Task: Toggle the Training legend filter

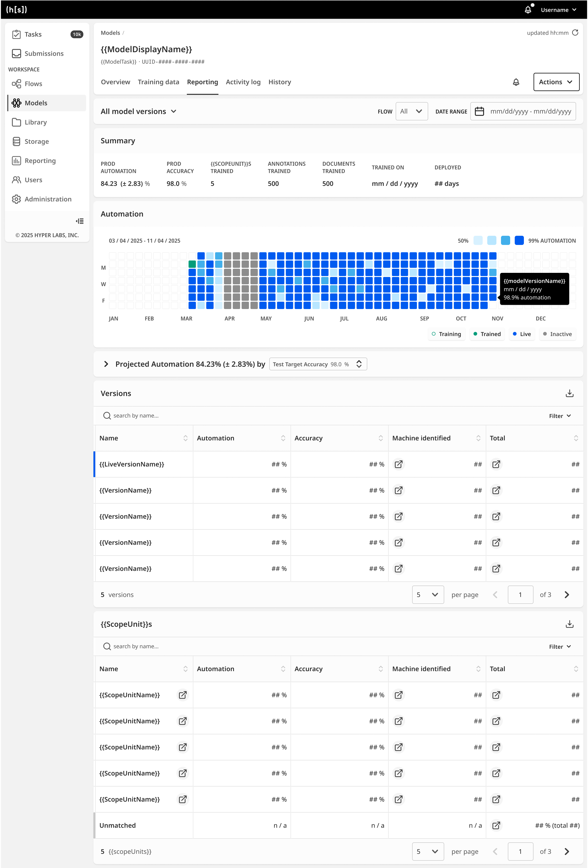Action: 446,334
